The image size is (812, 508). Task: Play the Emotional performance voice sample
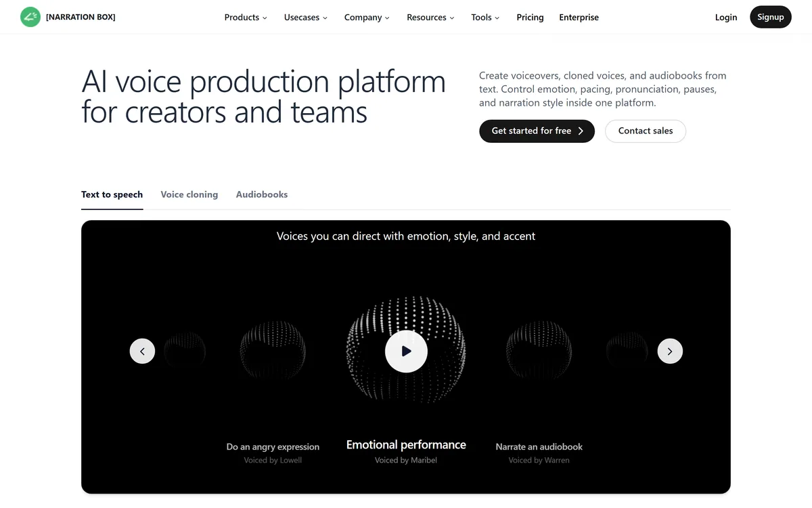pyautogui.click(x=406, y=351)
